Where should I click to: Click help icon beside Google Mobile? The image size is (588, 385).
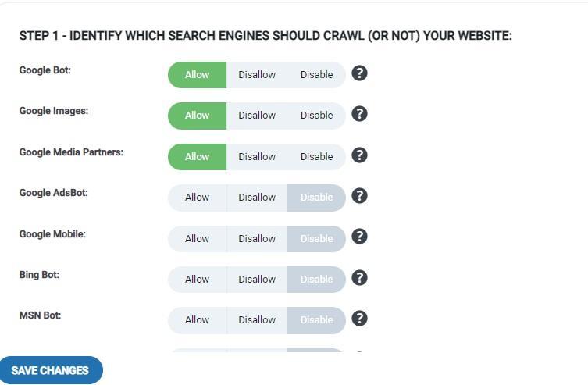[x=359, y=237]
